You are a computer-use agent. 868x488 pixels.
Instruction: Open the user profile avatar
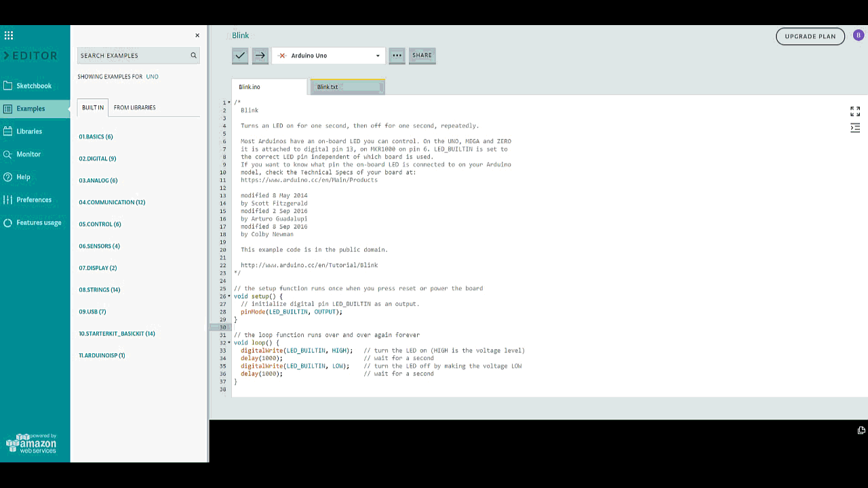(x=859, y=35)
